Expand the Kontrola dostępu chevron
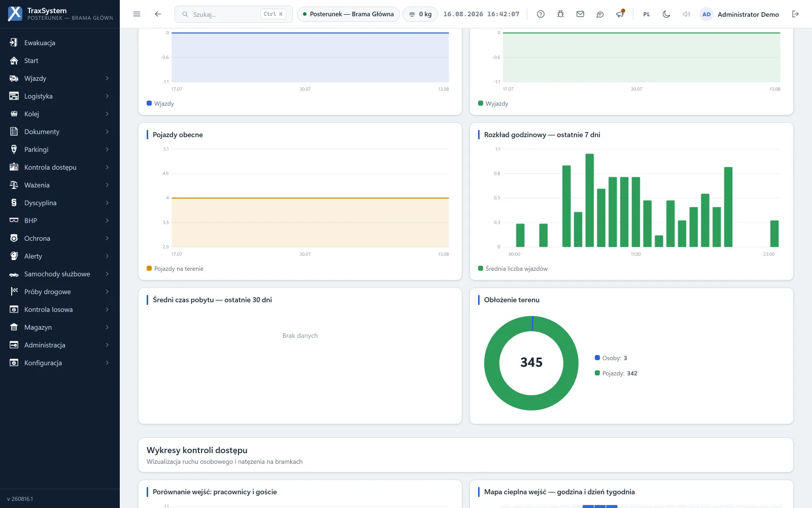The image size is (812, 508). click(x=107, y=167)
